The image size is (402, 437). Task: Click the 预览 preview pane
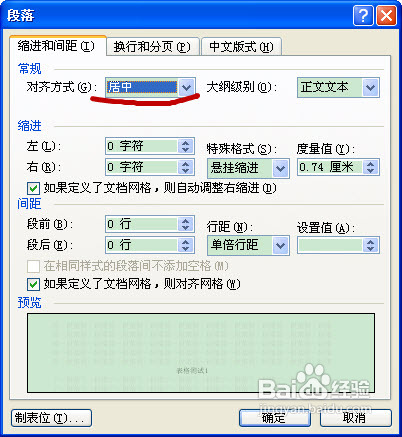(201, 353)
